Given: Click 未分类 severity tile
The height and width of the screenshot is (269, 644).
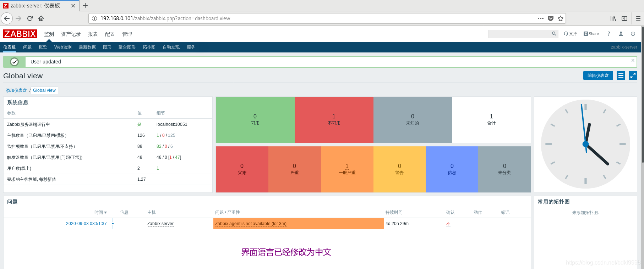Looking at the screenshot, I should (x=504, y=169).
